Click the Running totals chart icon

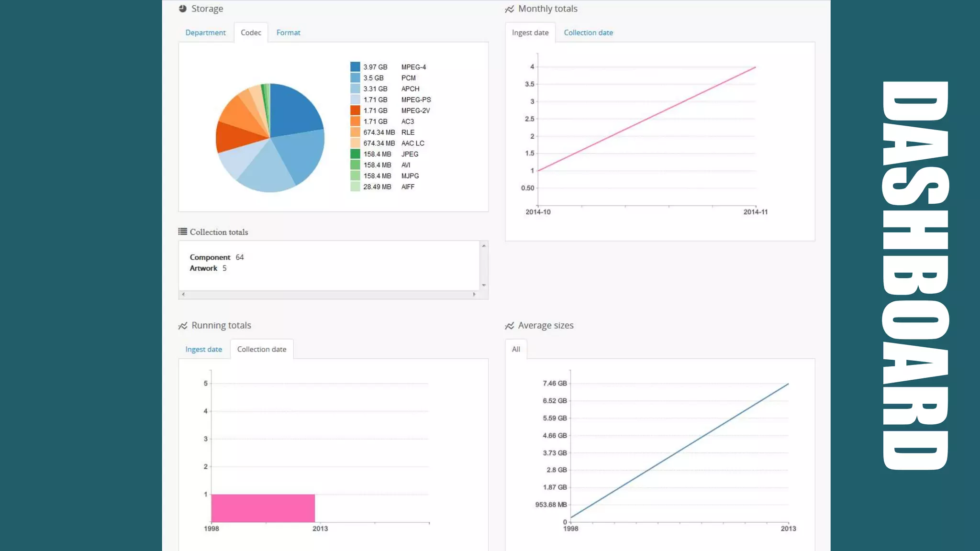pyautogui.click(x=182, y=326)
